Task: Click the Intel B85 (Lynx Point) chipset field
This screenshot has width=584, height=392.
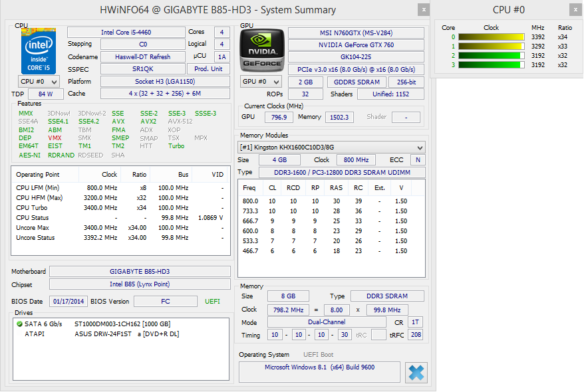Action: tap(140, 284)
